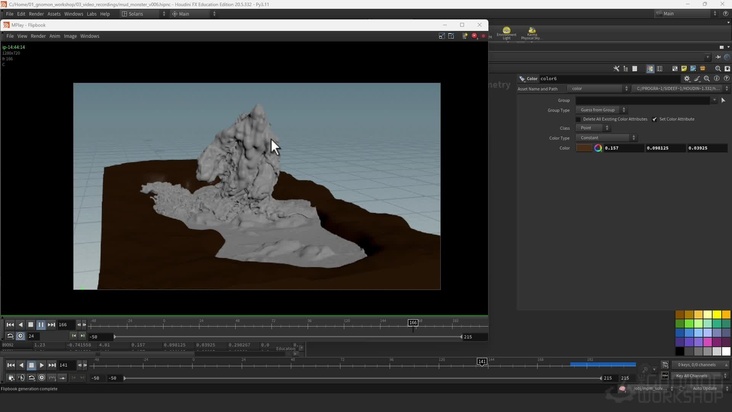Image resolution: width=732 pixels, height=412 pixels.
Task: Pick white swatch in color palette
Action: [x=726, y=351]
